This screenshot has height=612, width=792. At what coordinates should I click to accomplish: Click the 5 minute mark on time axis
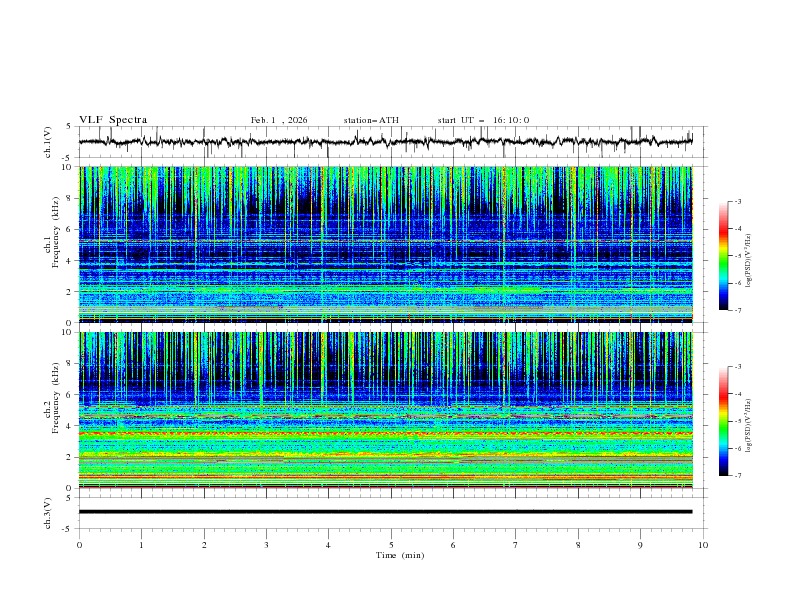391,545
